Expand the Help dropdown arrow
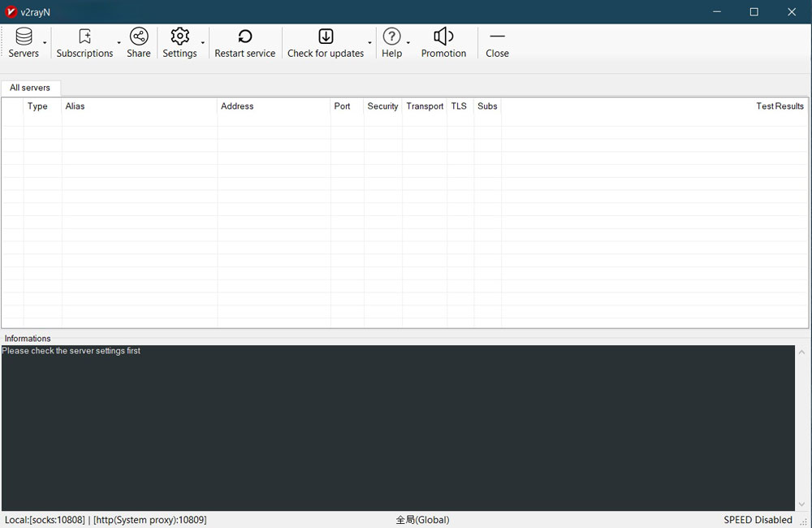Image resolution: width=812 pixels, height=528 pixels. tap(408, 42)
